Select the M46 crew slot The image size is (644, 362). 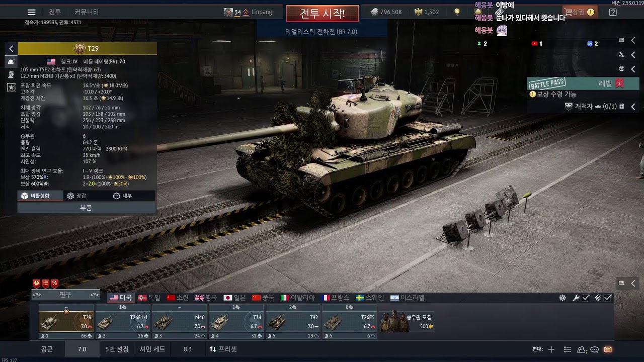coord(179,322)
